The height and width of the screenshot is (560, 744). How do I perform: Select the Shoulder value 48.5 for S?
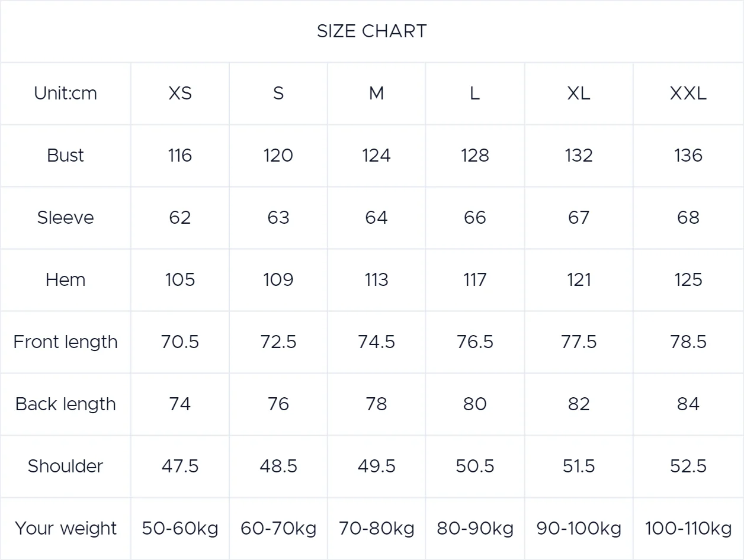(x=278, y=466)
